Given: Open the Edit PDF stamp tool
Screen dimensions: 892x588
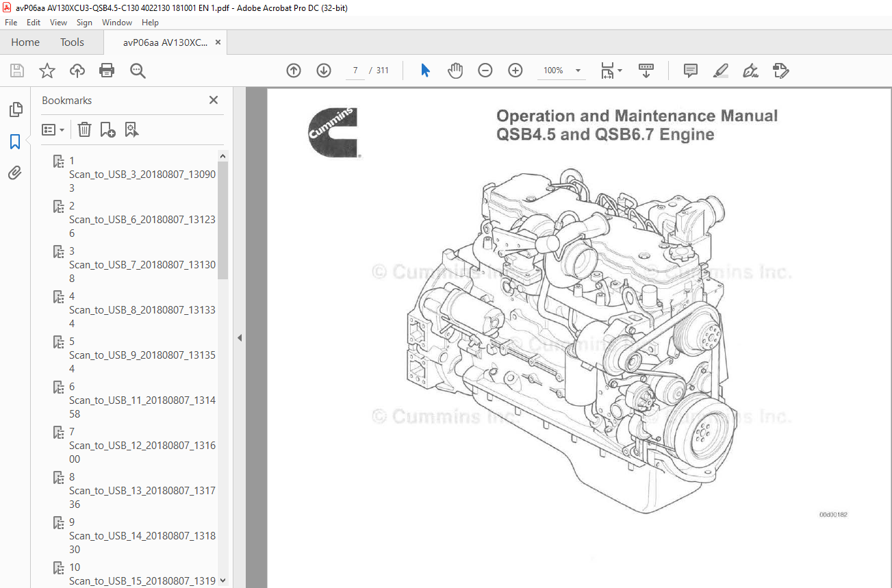Looking at the screenshot, I should pyautogui.click(x=780, y=71).
